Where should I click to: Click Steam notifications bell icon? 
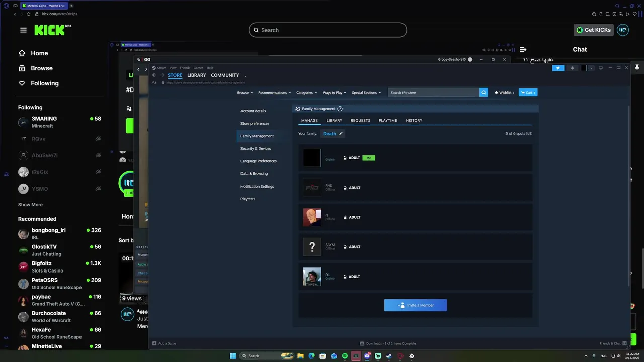(x=572, y=68)
